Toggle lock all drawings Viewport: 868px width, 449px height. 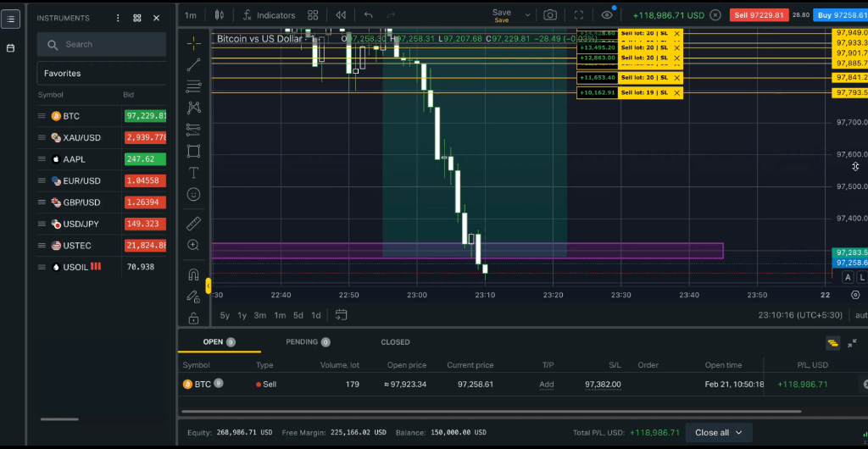194,319
